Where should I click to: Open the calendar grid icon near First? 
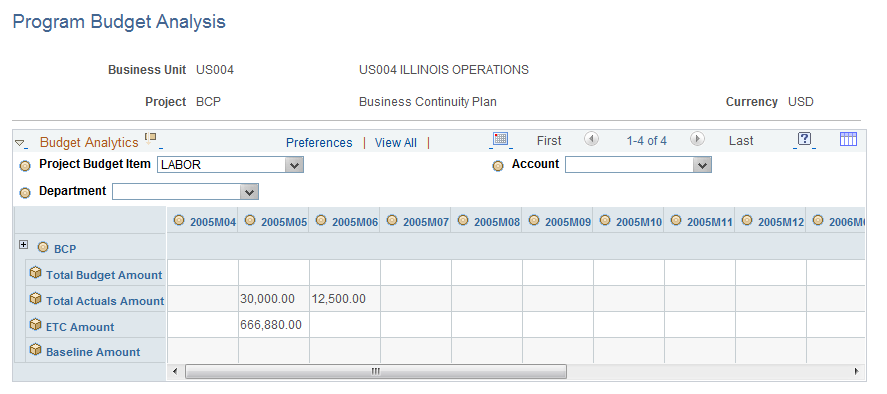pos(501,139)
